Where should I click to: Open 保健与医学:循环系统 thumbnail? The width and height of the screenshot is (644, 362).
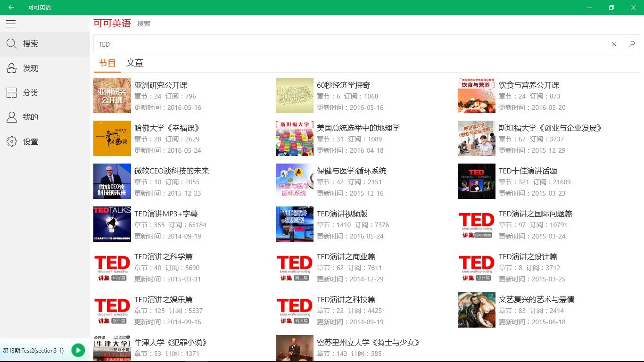[295, 181]
